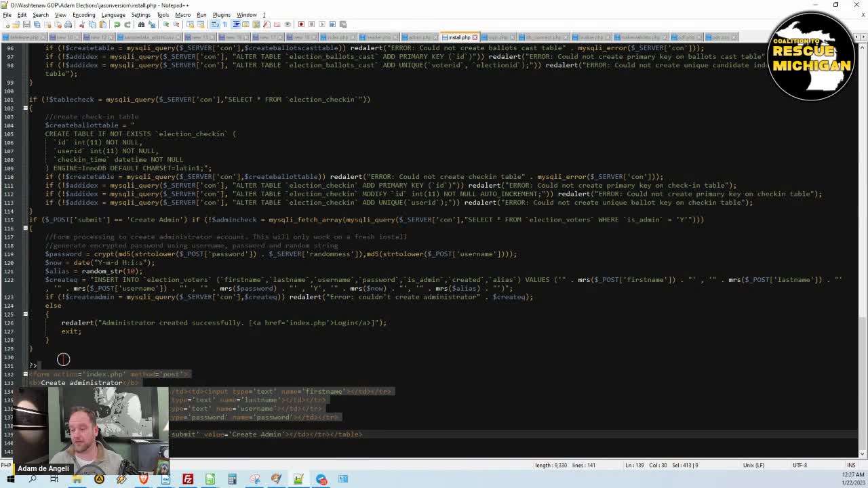The height and width of the screenshot is (488, 868).
Task: Toggle the Indent Guide icon
Action: (x=236, y=24)
